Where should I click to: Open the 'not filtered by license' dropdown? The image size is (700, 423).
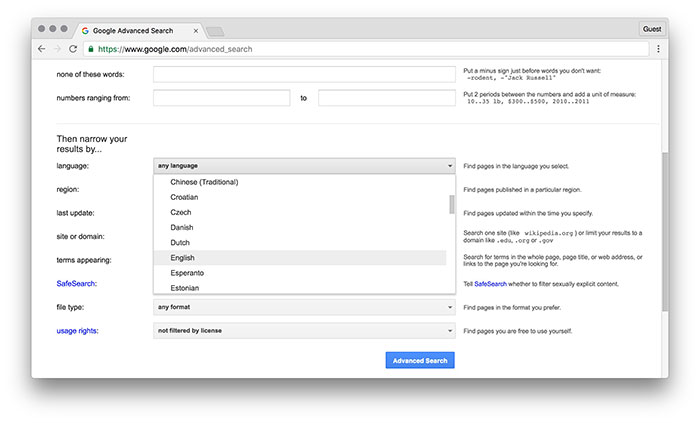coord(304,331)
